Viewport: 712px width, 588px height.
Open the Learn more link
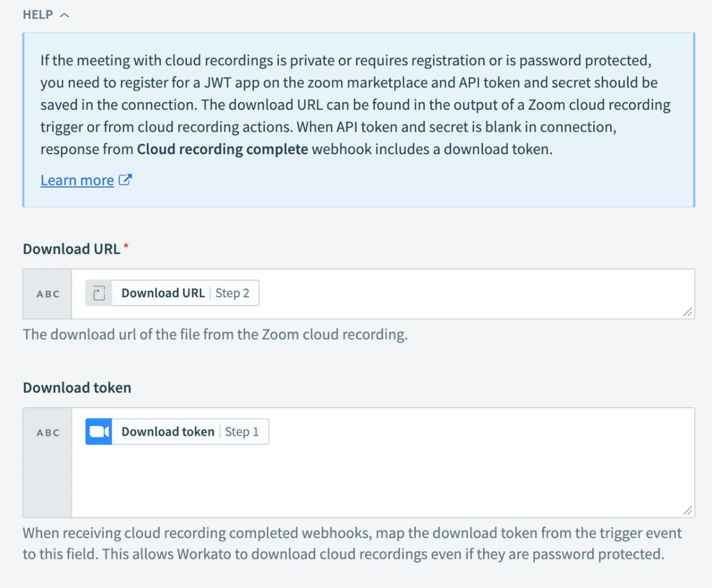click(x=77, y=180)
